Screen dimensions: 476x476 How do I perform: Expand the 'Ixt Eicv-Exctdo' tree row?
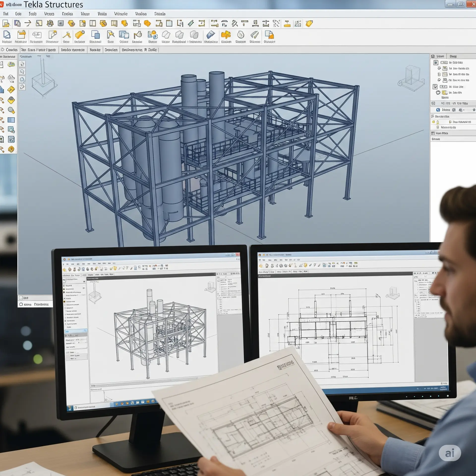[x=453, y=68]
